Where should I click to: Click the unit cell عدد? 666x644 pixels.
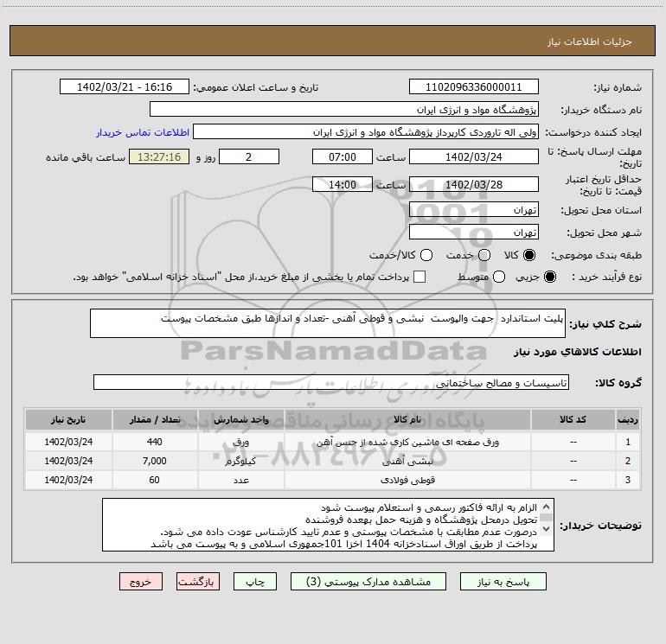click(x=240, y=480)
